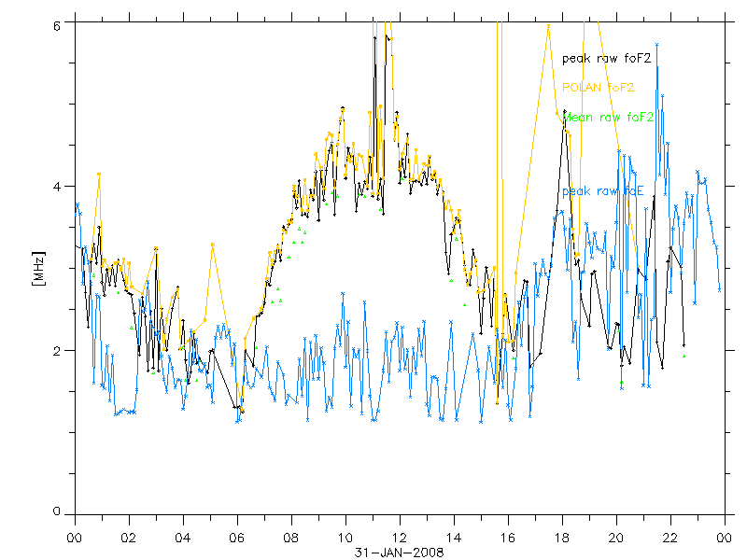The image size is (747, 560).
Task: Click the y-axis value 4
Action: pyautogui.click(x=57, y=186)
